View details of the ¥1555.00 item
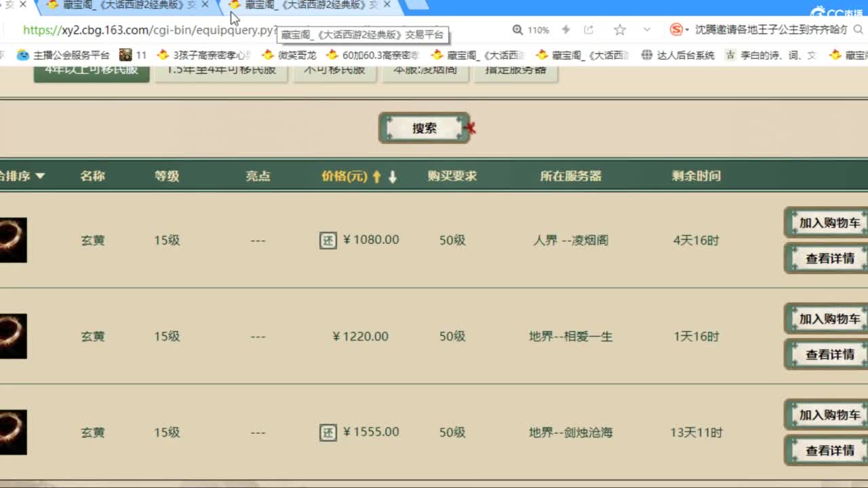This screenshot has width=868, height=488. (827, 451)
